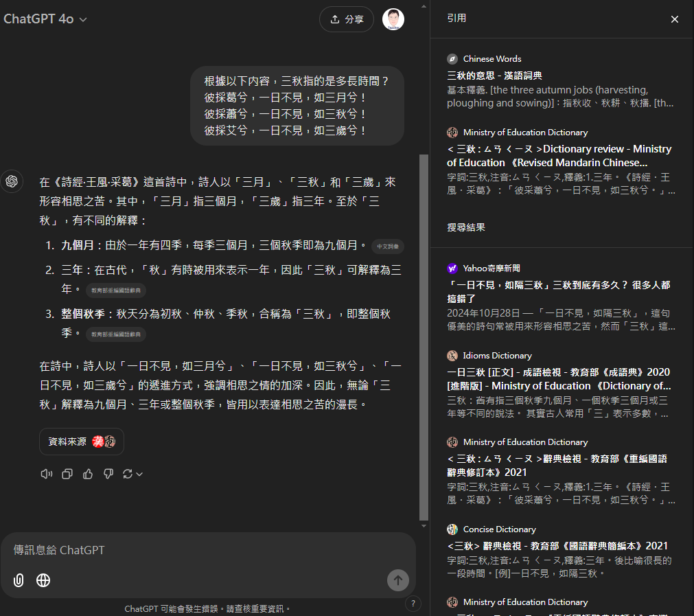Screen dimensions: 694x616
Task: Click the Idioms Dictionary source icon
Action: [x=452, y=356]
